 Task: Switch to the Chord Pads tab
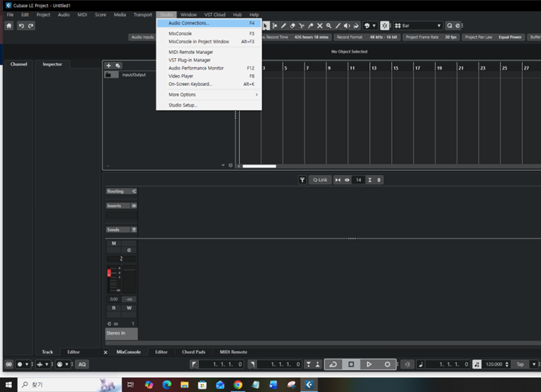[x=193, y=352]
